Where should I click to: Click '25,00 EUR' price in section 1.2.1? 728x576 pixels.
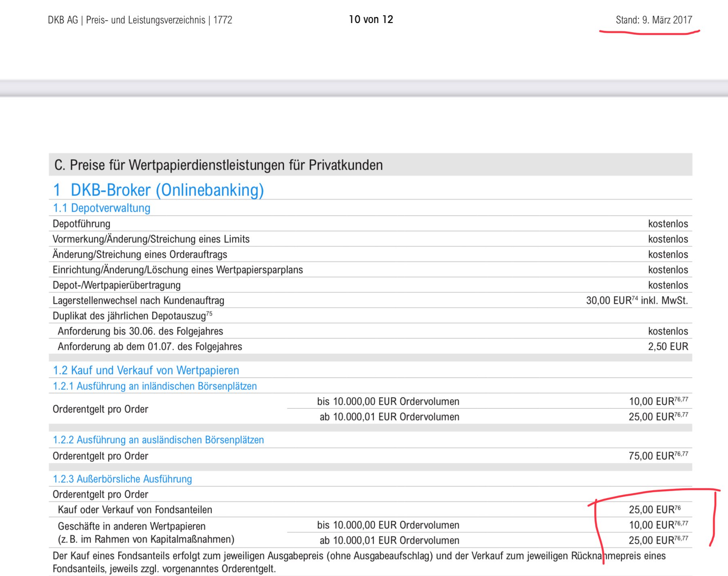[x=658, y=416]
